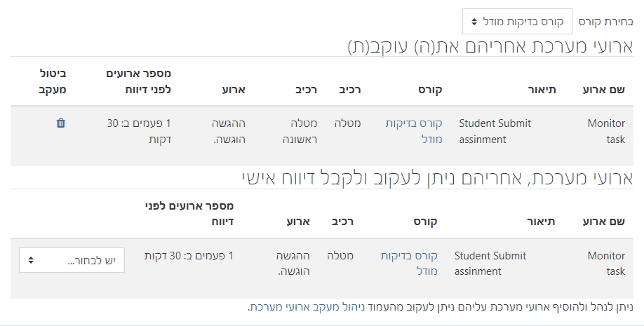Open the course selection dropdown at top
This screenshot has width=644, height=326.
(x=517, y=22)
